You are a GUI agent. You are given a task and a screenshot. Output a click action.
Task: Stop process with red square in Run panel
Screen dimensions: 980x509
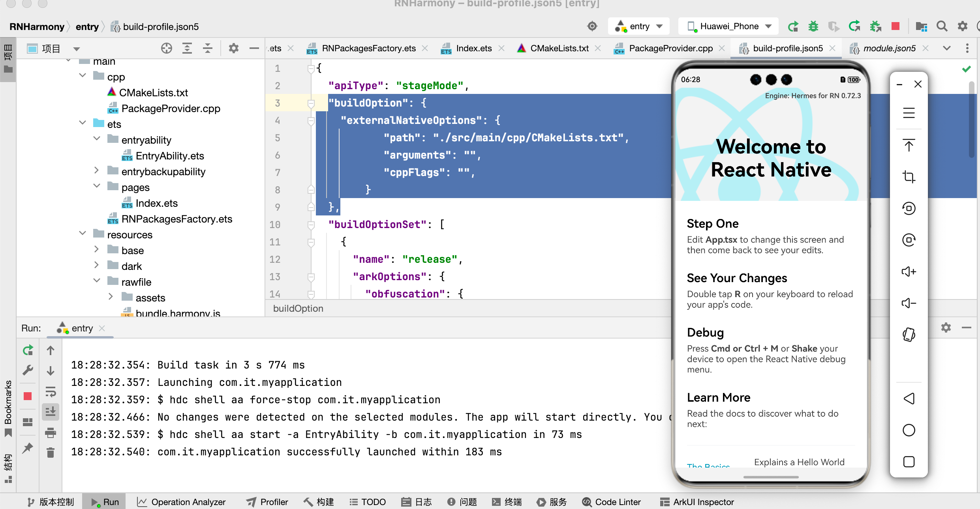coord(28,396)
